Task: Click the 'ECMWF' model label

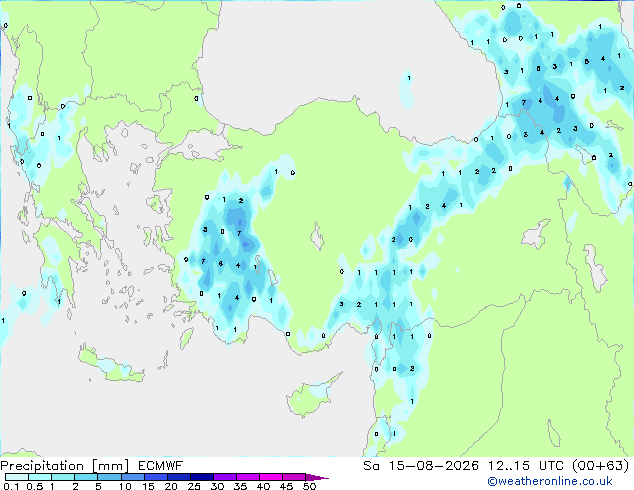Action: click(161, 466)
